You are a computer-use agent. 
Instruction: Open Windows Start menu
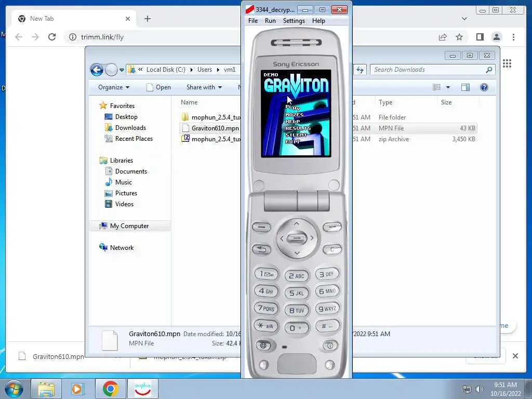(14, 389)
